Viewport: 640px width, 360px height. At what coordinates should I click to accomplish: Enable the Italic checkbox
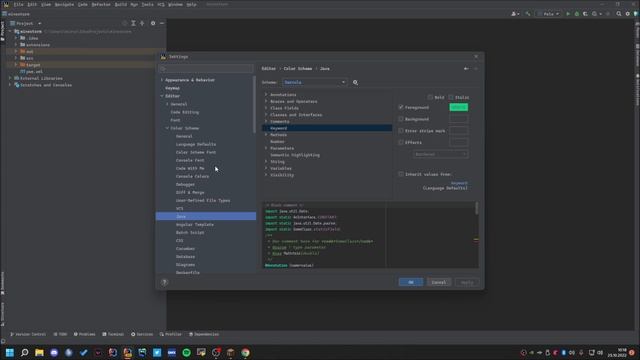(x=451, y=97)
